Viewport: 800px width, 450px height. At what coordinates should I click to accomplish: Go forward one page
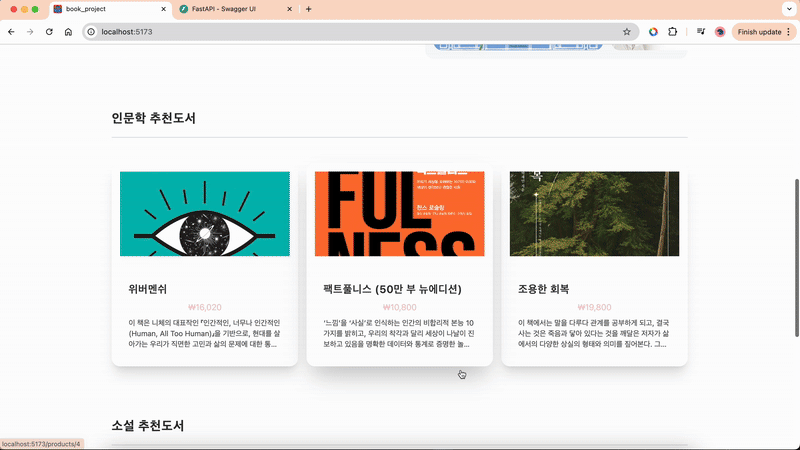(30, 32)
